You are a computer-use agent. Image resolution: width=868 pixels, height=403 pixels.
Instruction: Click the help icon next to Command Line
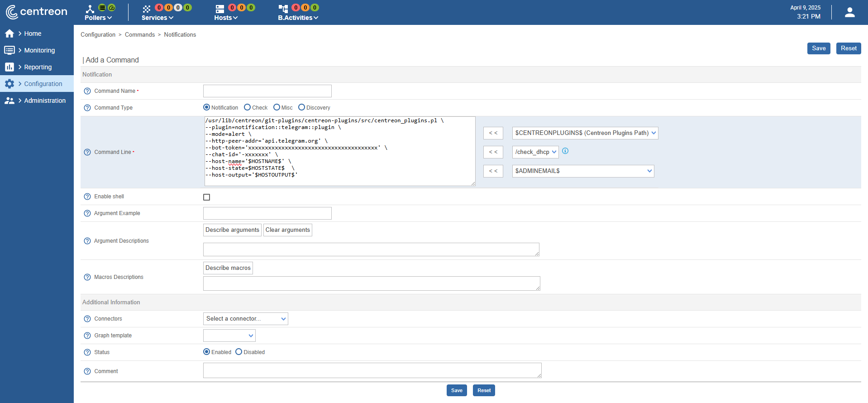point(87,152)
